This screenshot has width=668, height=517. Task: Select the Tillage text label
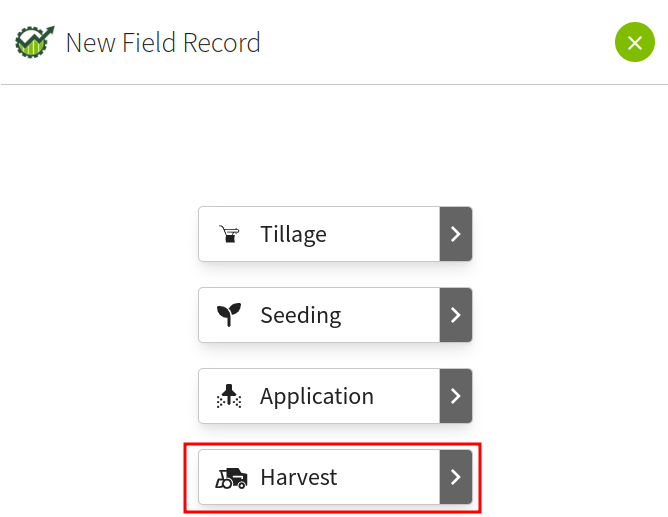(x=293, y=234)
